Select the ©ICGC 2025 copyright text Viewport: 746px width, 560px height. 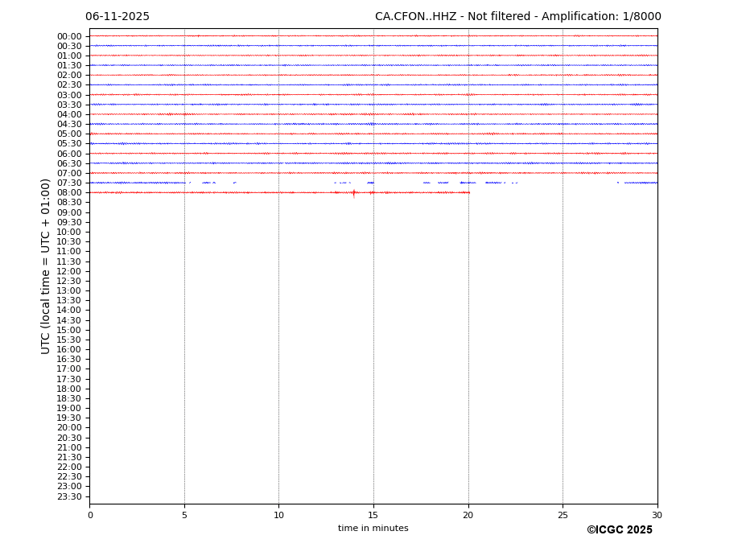click(x=619, y=530)
